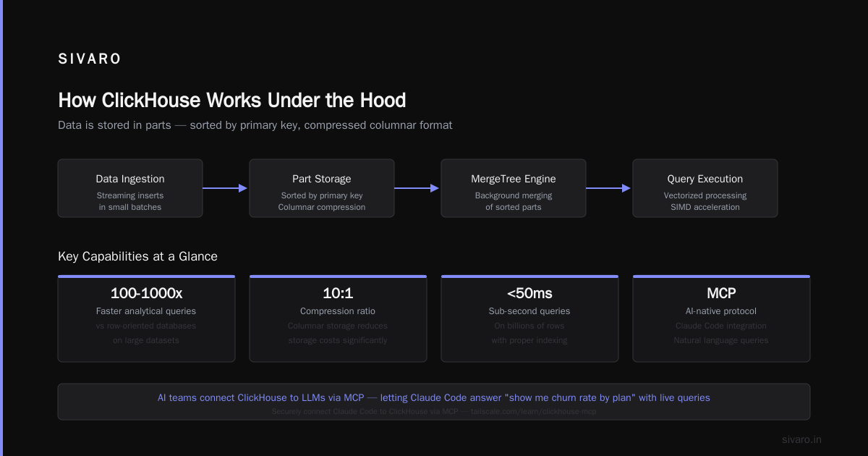Screen dimensions: 868x456
Task: Click the SIVARO logo text
Action: (x=90, y=59)
